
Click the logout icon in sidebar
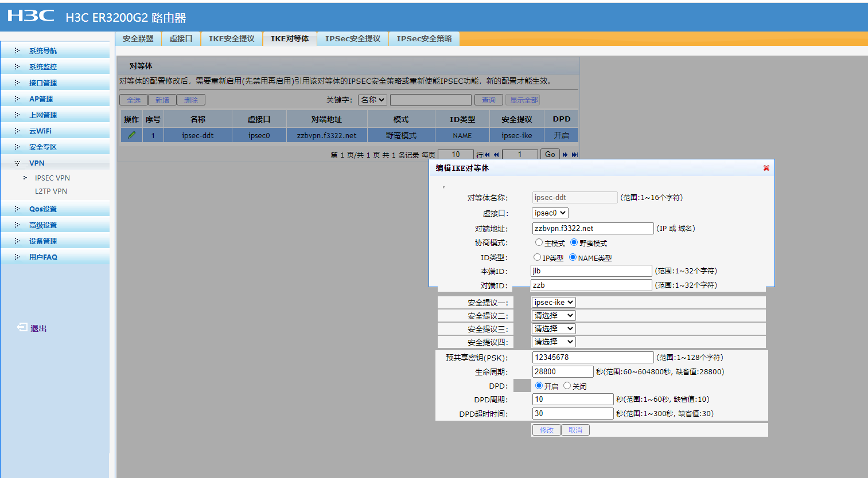tap(22, 328)
